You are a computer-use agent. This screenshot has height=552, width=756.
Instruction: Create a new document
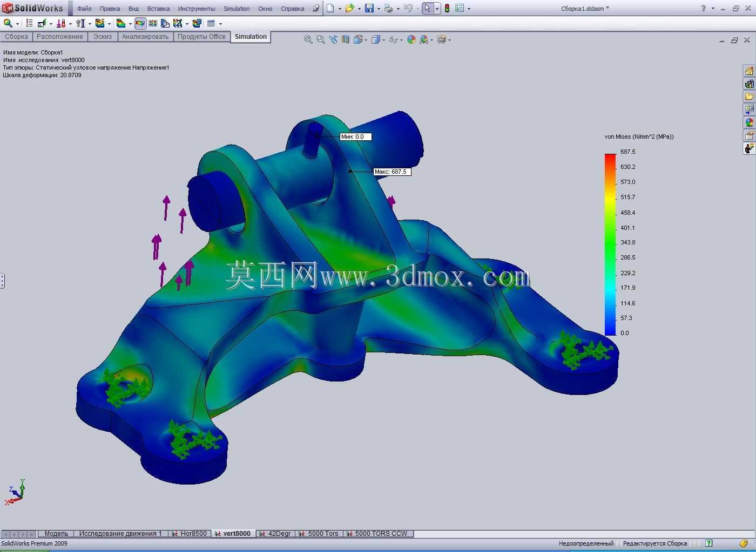point(330,8)
